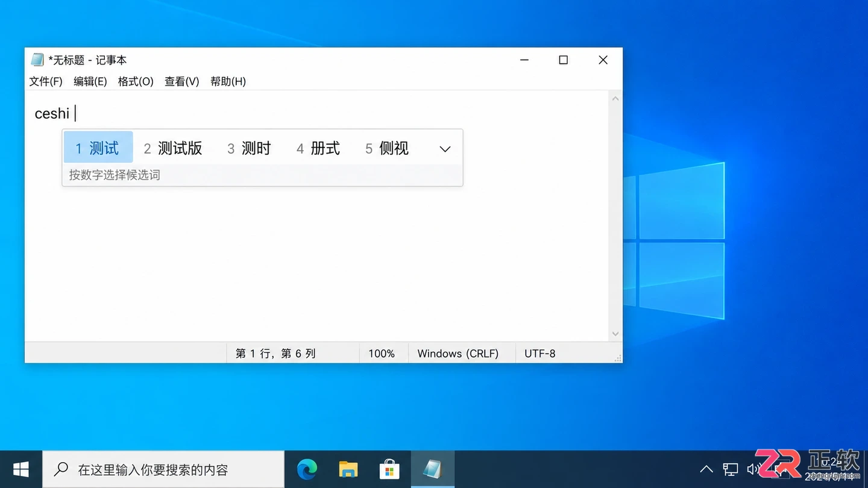Open the 编辑(E) menu
This screenshot has height=488, width=868.
coord(90,81)
